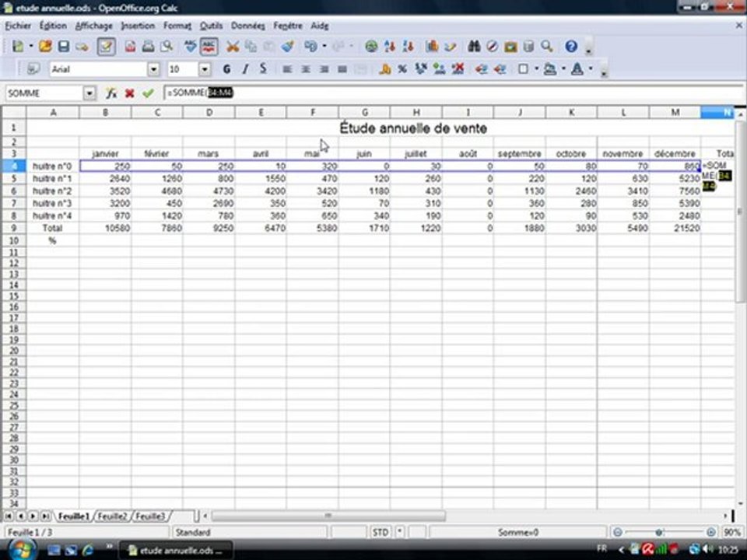Center text horizontally
This screenshot has height=560, width=747.
pos(305,69)
